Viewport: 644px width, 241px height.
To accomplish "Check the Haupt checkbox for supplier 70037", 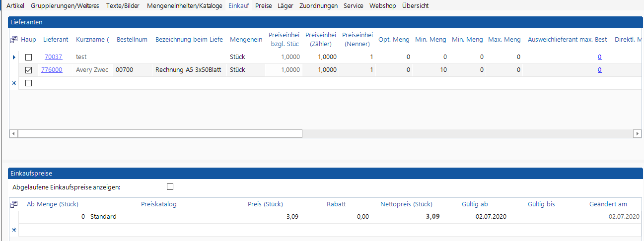I will pos(28,57).
